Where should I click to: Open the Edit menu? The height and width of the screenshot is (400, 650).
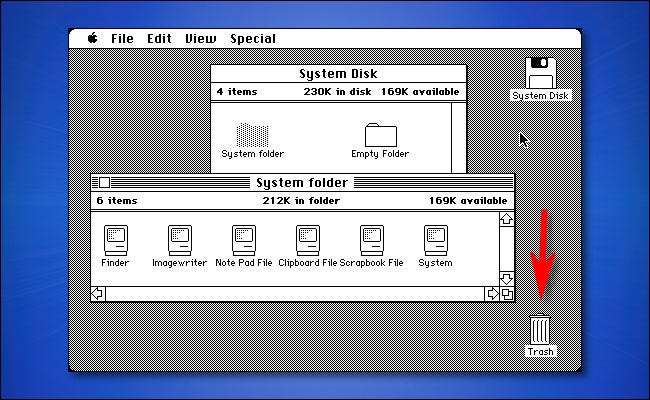159,39
